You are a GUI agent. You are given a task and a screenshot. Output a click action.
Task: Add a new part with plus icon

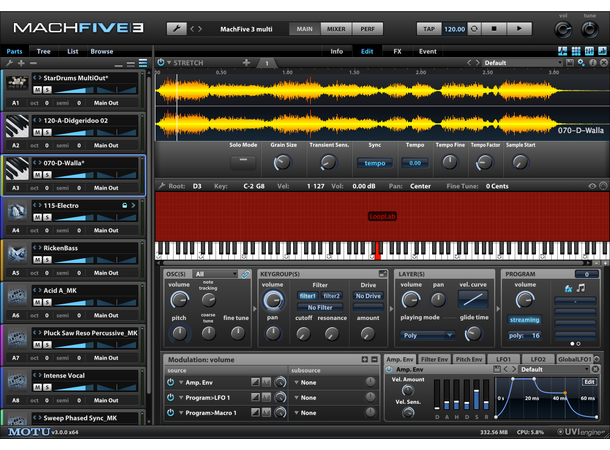[x=21, y=63]
